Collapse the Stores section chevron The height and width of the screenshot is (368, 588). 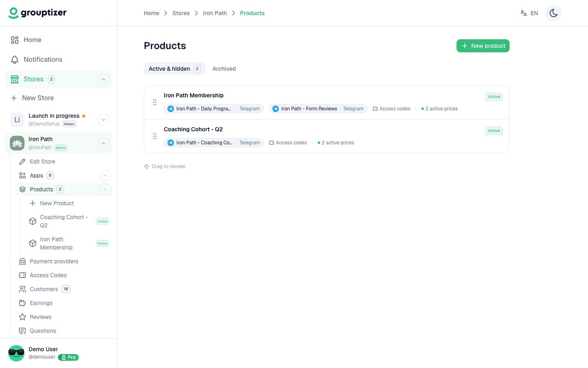coord(103,79)
